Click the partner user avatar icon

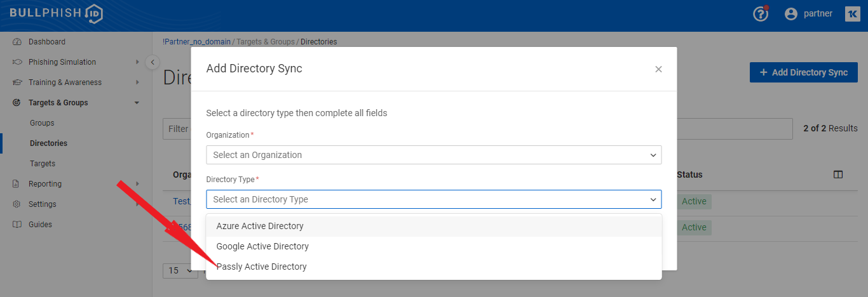click(x=791, y=14)
